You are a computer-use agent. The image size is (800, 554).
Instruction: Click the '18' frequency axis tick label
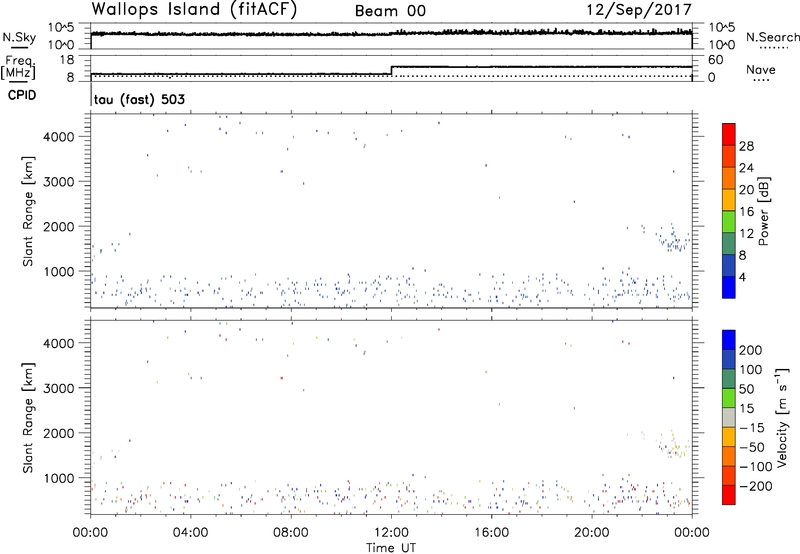(67, 60)
